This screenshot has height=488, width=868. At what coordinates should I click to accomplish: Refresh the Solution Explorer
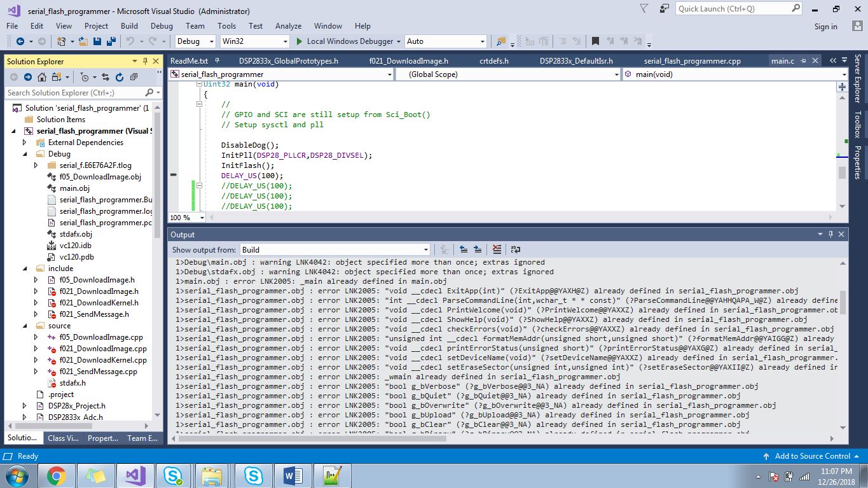click(x=120, y=77)
